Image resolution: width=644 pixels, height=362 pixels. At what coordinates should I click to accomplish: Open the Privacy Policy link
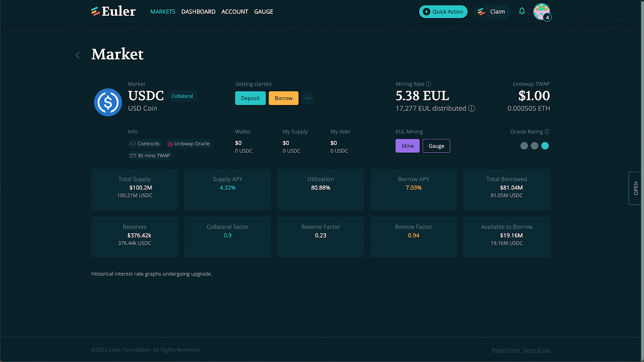tap(506, 350)
